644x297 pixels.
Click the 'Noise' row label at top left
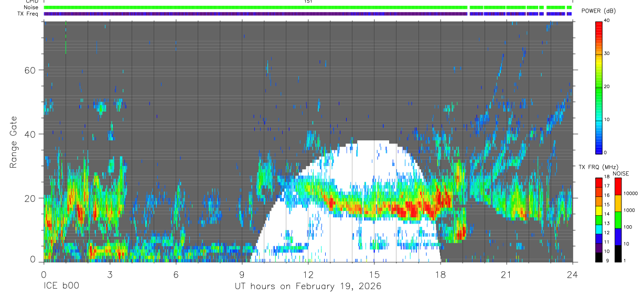[x=31, y=7]
